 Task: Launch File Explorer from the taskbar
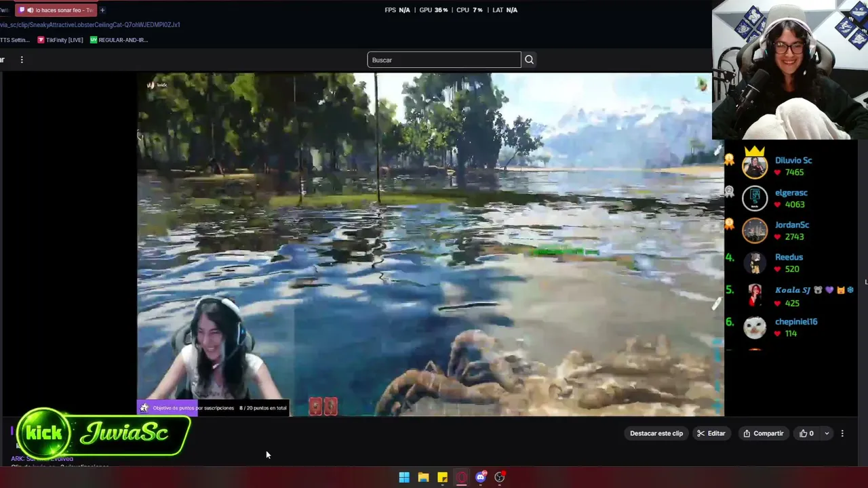(x=423, y=477)
